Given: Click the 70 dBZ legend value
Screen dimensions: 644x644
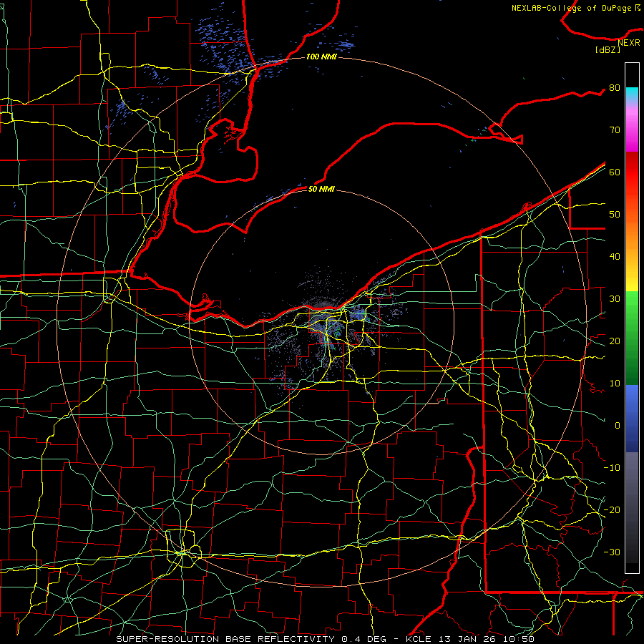Looking at the screenshot, I should pyautogui.click(x=615, y=130).
